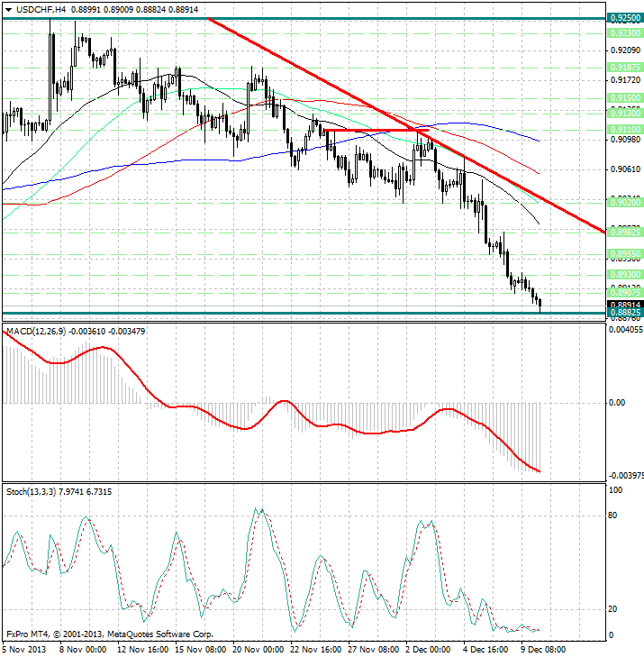Click the 0.89550 price label
Screen dimensions: 644x657
pyautogui.click(x=624, y=254)
